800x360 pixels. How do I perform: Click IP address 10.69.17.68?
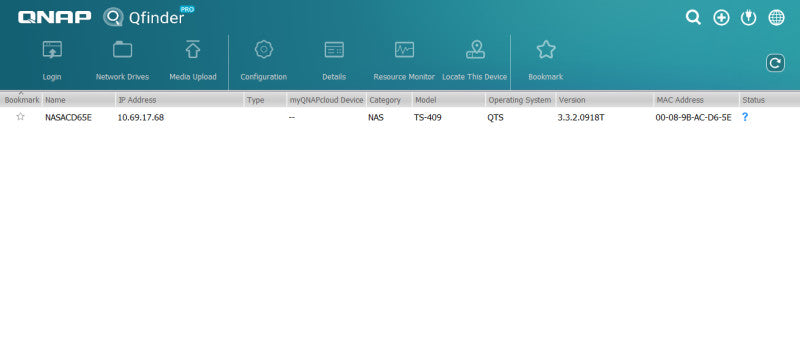141,117
